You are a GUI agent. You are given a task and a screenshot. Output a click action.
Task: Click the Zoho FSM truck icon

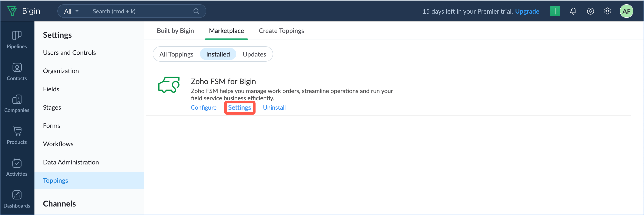169,85
